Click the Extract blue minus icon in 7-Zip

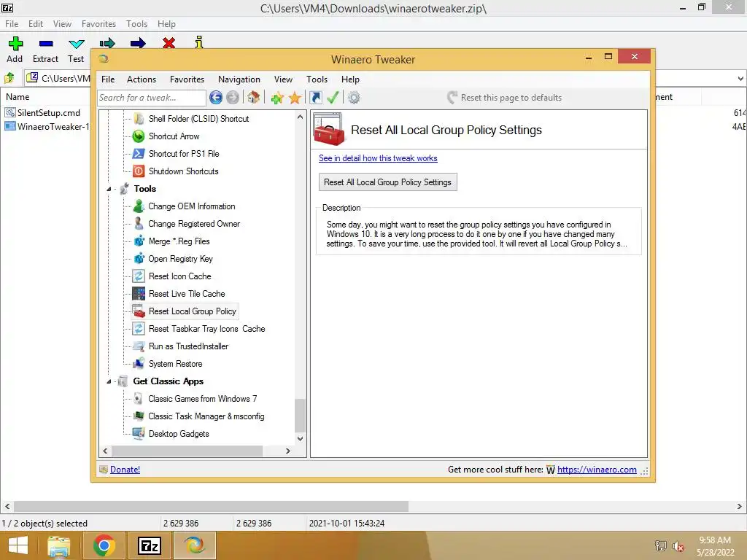pyautogui.click(x=46, y=43)
